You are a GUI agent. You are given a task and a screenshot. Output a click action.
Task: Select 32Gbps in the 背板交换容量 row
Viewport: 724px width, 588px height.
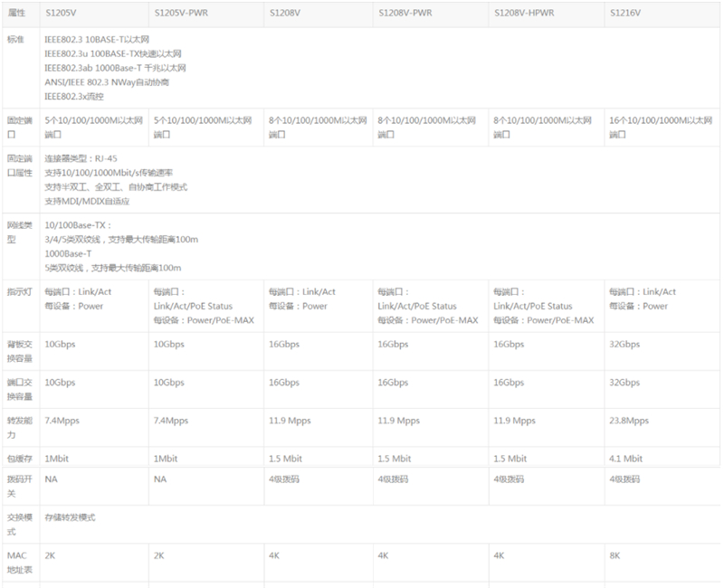(624, 345)
